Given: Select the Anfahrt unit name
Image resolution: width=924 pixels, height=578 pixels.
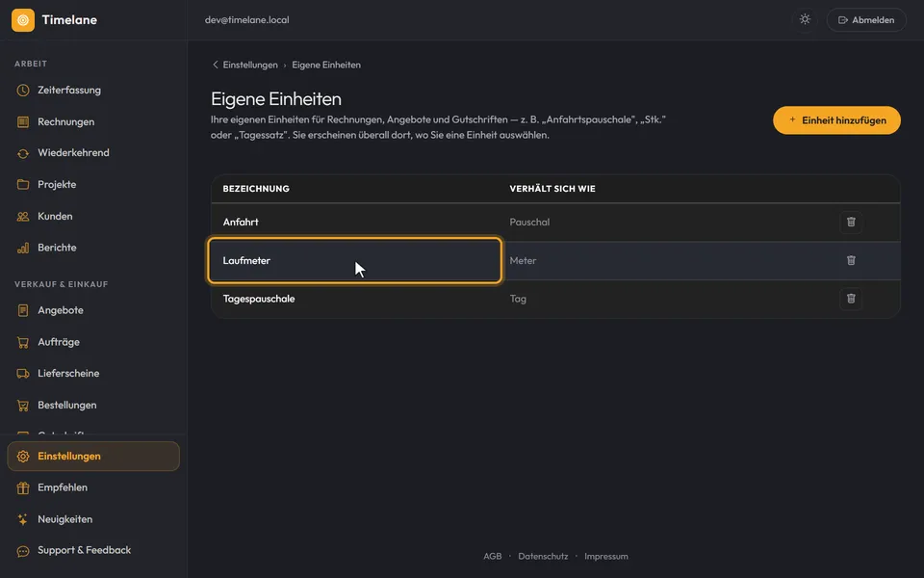Looking at the screenshot, I should (241, 223).
